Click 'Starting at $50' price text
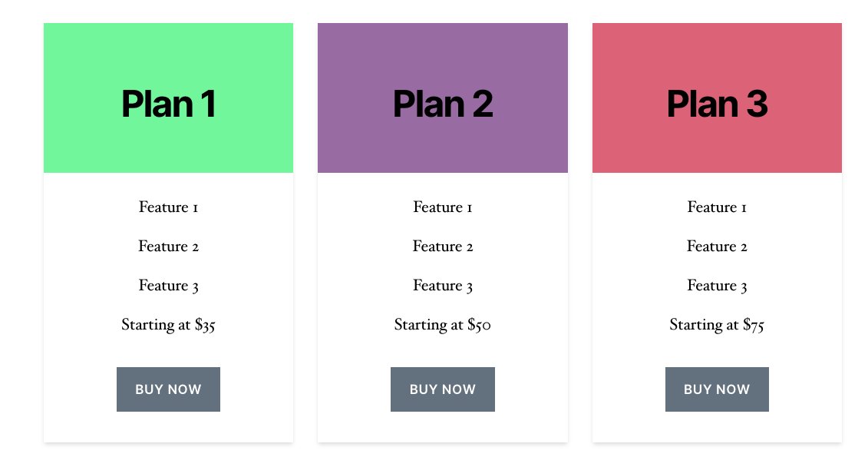Image resolution: width=868 pixels, height=457 pixels. (x=443, y=325)
